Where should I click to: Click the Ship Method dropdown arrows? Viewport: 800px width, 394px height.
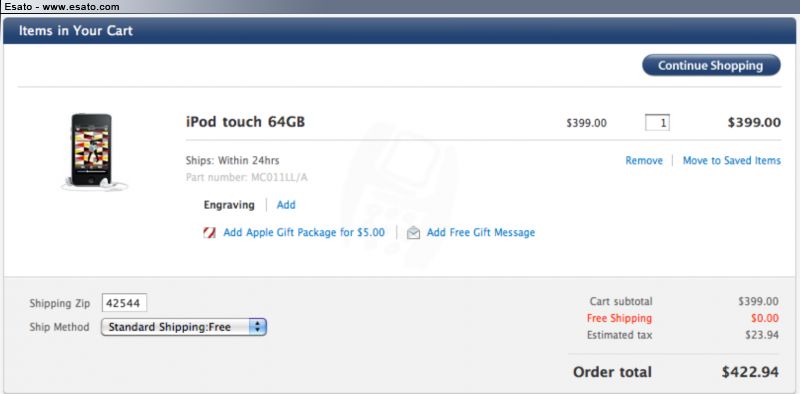pyautogui.click(x=258, y=327)
